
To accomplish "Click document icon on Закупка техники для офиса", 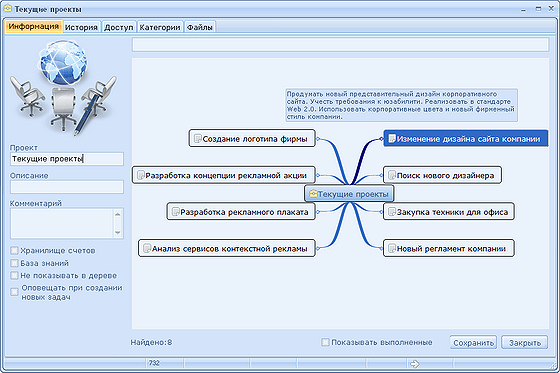I will coord(392,212).
